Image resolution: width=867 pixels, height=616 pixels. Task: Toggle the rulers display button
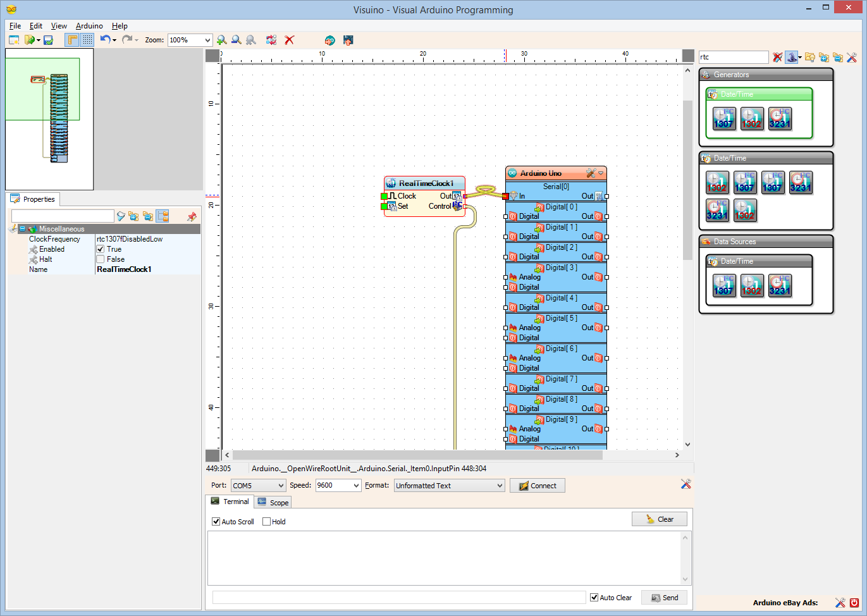tap(73, 40)
